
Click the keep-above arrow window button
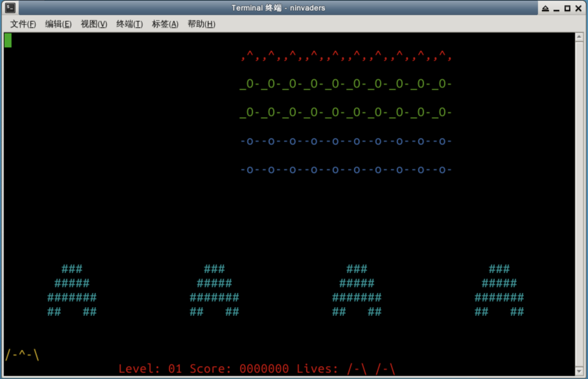click(545, 8)
